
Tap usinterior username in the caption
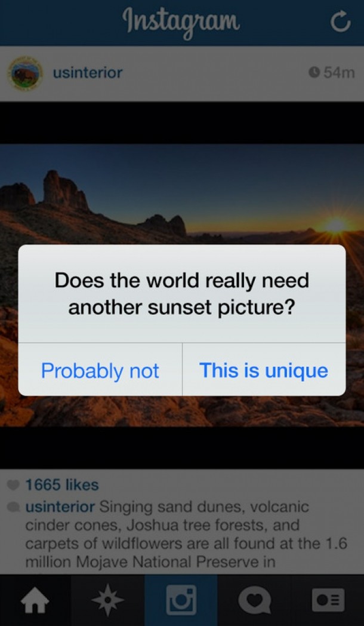(x=60, y=507)
